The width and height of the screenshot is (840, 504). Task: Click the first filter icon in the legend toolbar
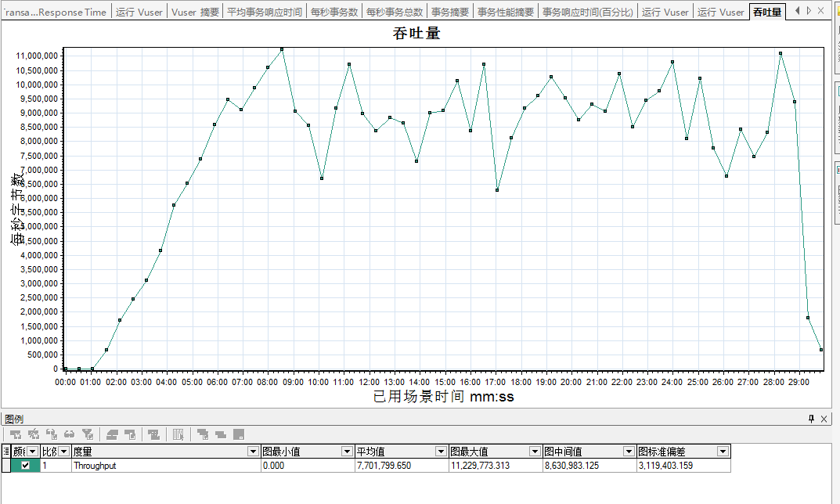pos(16,434)
